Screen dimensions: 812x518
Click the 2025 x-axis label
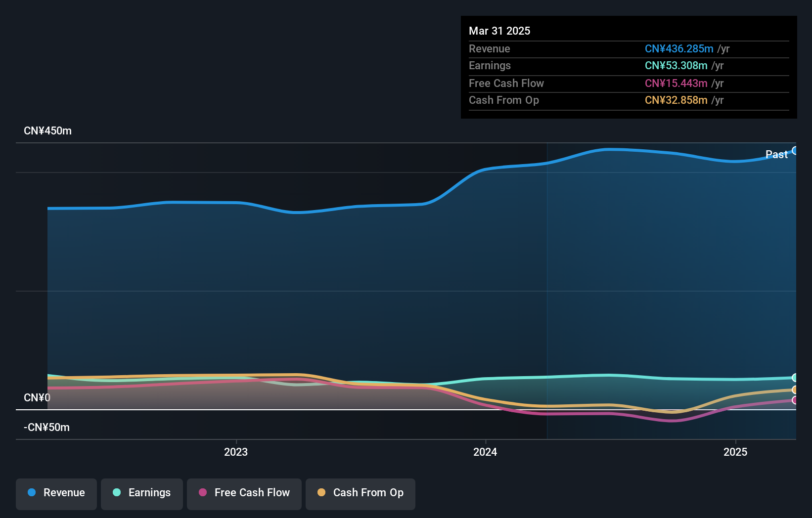pos(735,452)
